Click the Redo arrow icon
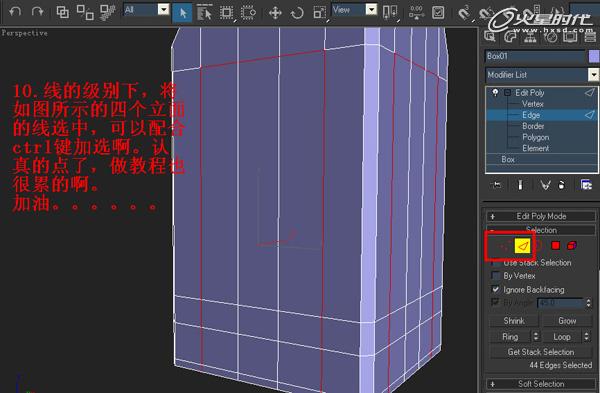The height and width of the screenshot is (393, 600). click(38, 11)
